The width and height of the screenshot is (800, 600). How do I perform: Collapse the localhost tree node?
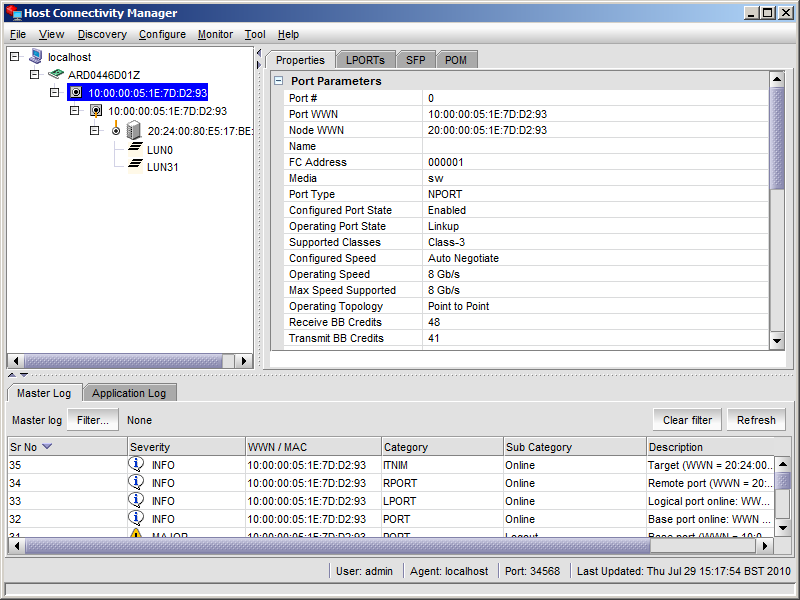point(15,56)
